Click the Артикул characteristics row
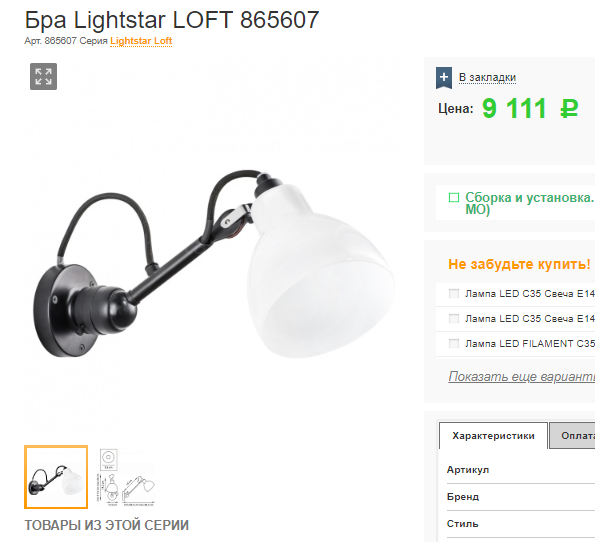This screenshot has width=595, height=542. point(521,470)
